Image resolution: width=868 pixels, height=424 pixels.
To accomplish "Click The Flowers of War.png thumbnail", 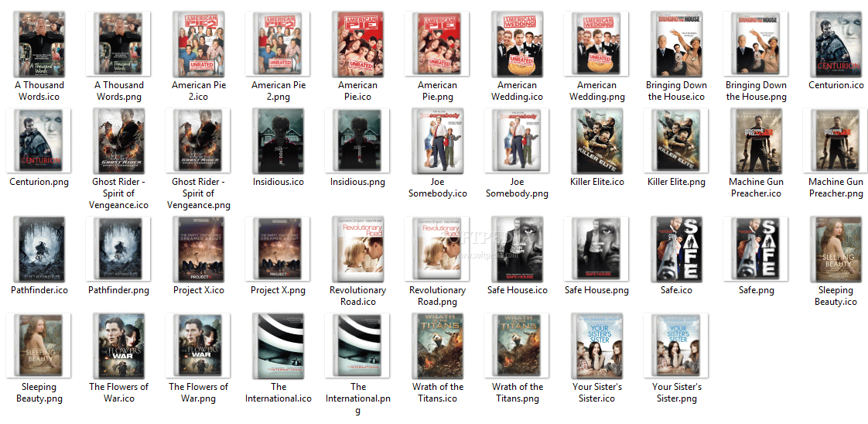I will [197, 345].
